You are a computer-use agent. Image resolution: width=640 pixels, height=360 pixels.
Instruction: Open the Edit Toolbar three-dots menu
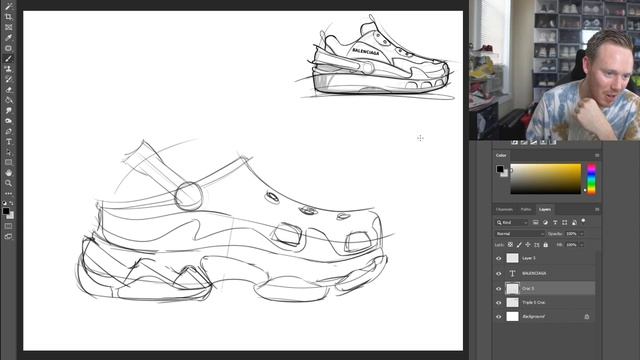pyautogui.click(x=8, y=193)
